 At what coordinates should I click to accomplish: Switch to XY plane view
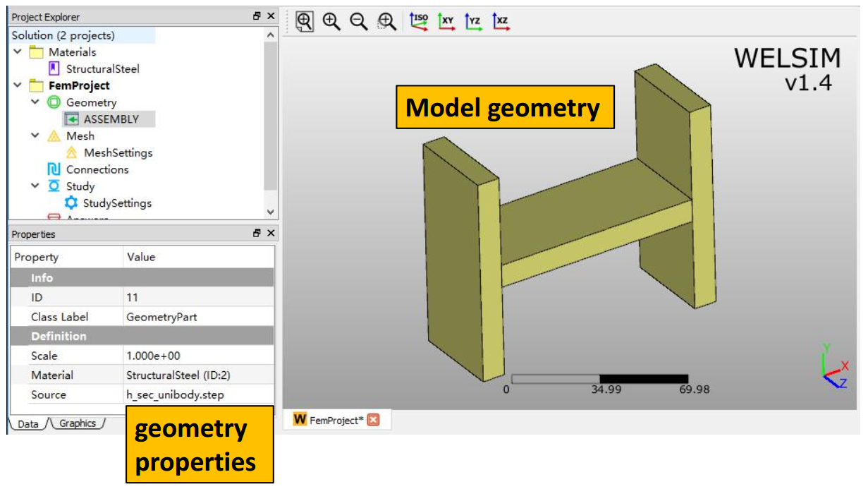[446, 21]
